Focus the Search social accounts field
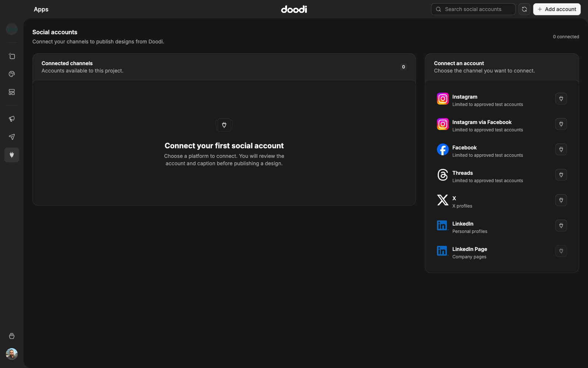This screenshot has width=588, height=368. (x=473, y=9)
